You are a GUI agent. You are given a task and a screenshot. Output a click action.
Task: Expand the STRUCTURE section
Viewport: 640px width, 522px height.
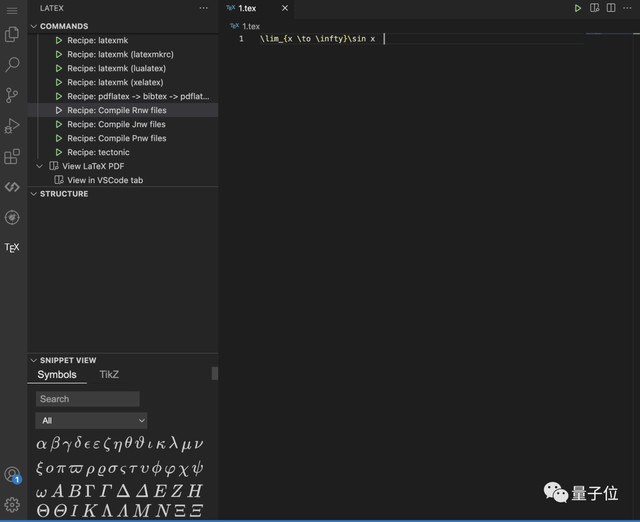coord(63,194)
